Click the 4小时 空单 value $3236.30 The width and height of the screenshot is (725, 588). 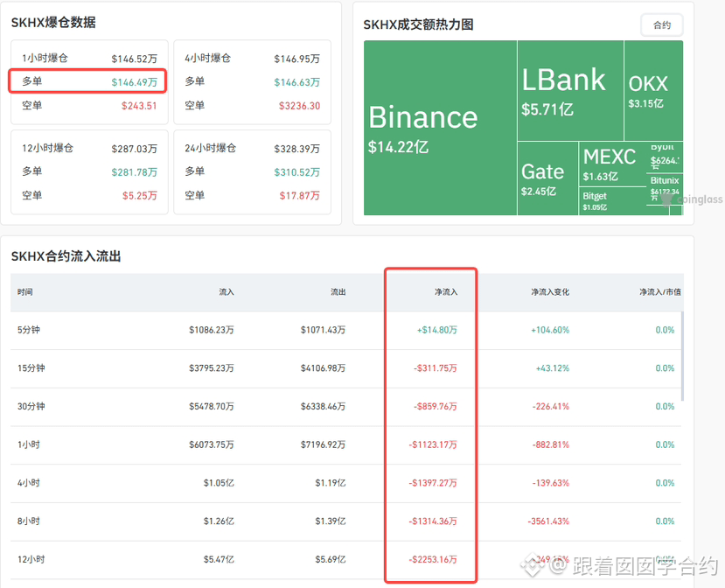[x=300, y=106]
